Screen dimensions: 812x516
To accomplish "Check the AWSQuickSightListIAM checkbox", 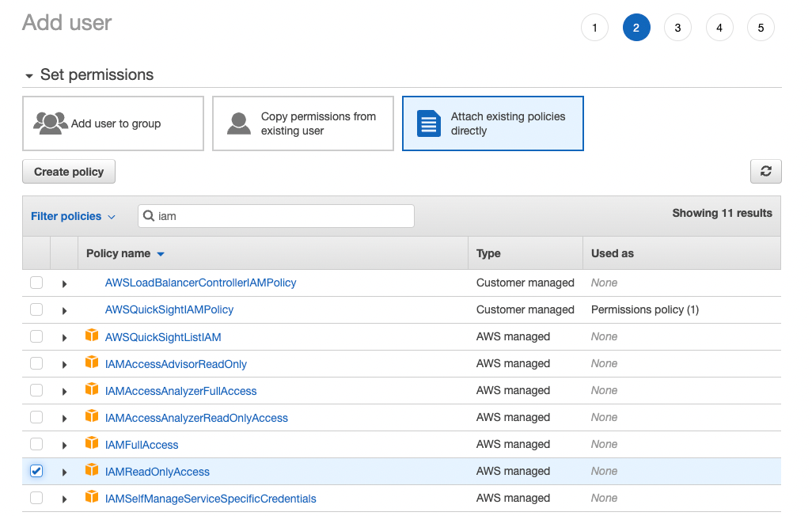I will (x=36, y=336).
